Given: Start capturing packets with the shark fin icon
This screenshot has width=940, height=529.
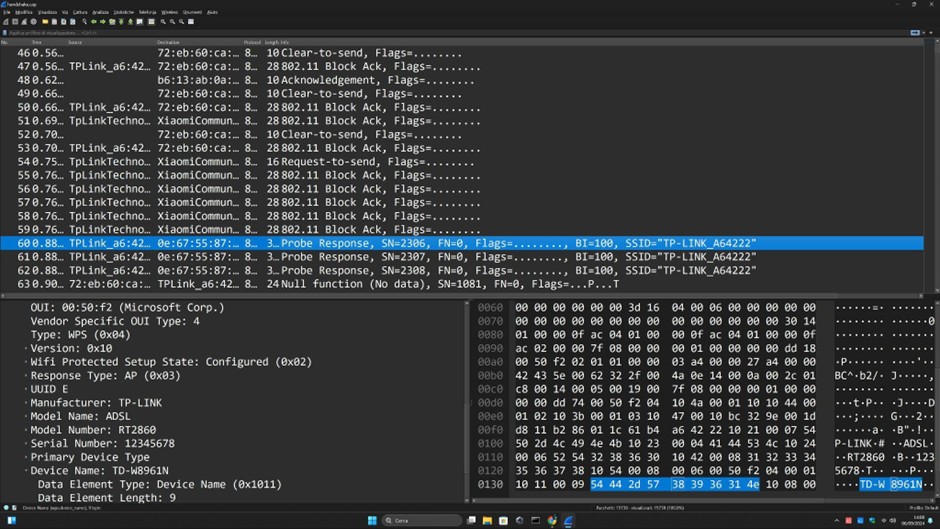Looking at the screenshot, I should point(6,21).
